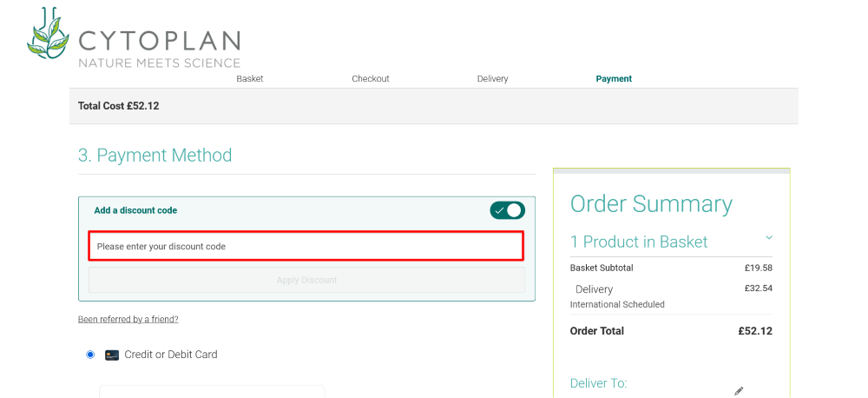Click the Order Total £52.12 amount
Viewport: 868px width, 398px height.
[755, 331]
